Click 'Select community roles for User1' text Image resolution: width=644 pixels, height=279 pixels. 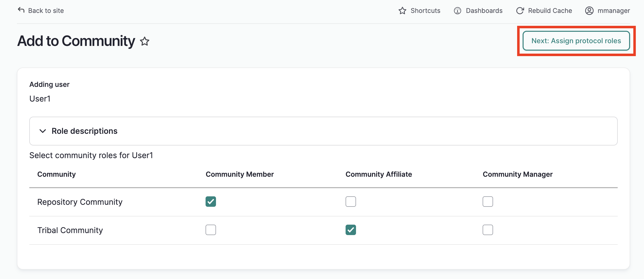(91, 155)
